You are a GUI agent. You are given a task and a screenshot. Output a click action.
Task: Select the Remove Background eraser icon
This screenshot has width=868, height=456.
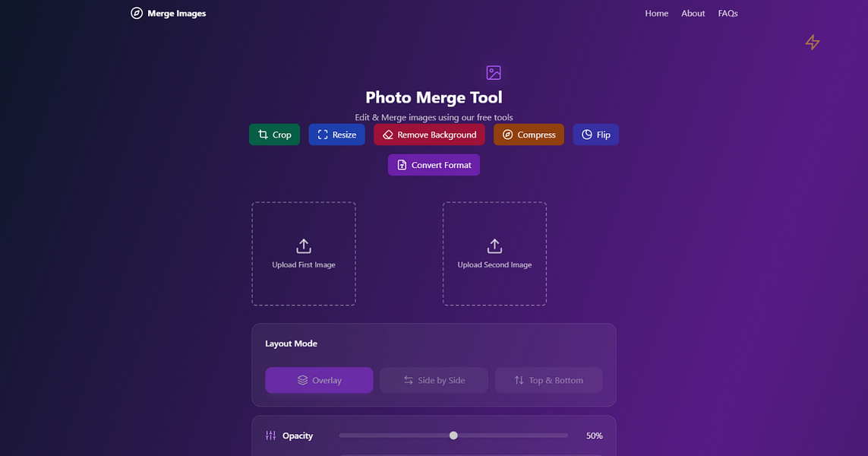click(387, 134)
